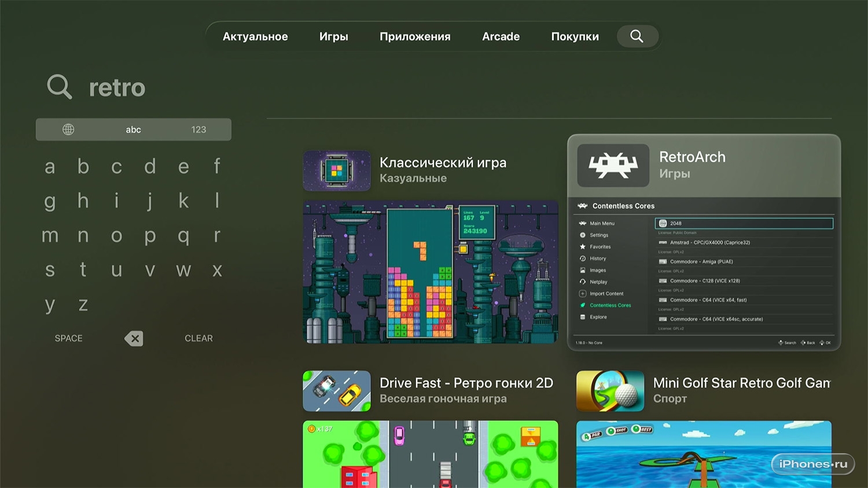Open the Актуальное tab
The image size is (868, 488).
(255, 36)
